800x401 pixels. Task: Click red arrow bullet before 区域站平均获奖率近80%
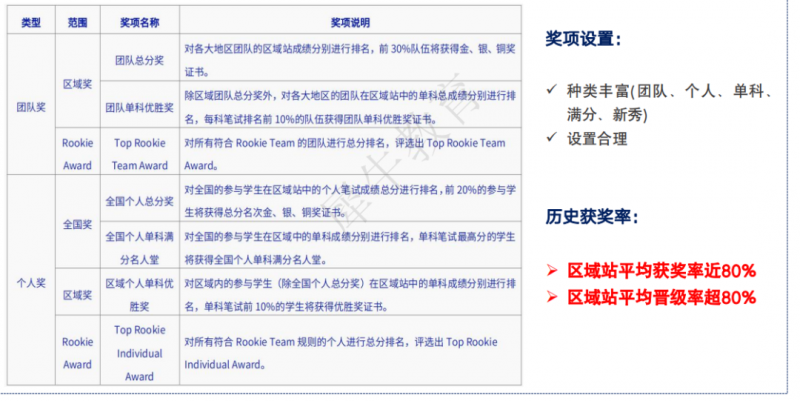552,270
